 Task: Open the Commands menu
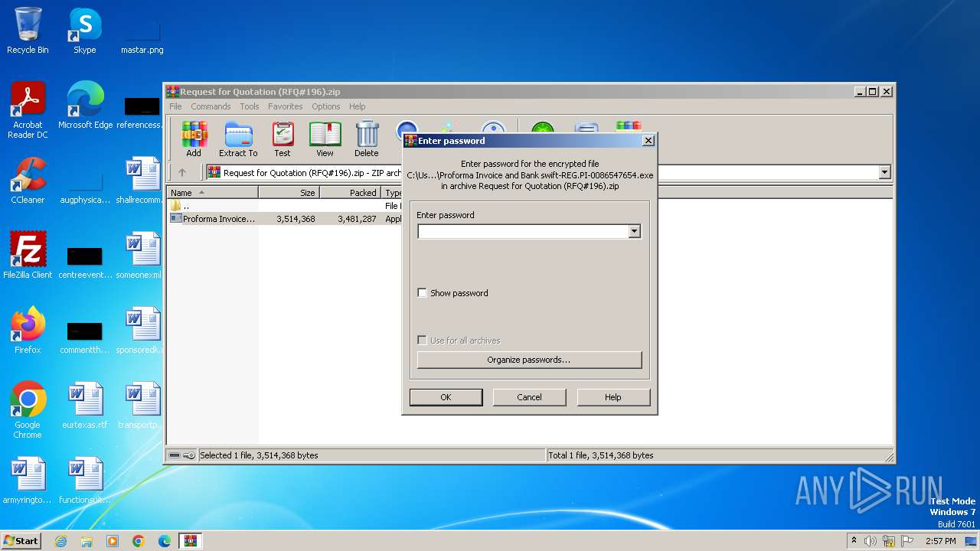(211, 106)
